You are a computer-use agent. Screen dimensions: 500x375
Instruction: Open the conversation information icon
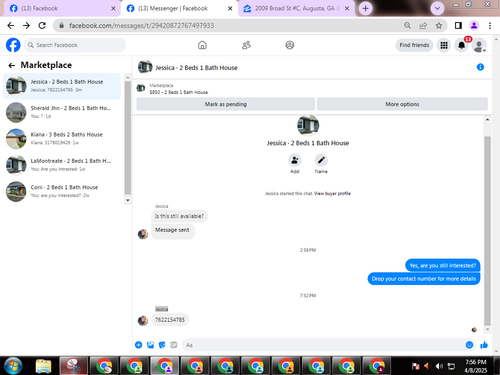click(x=480, y=67)
